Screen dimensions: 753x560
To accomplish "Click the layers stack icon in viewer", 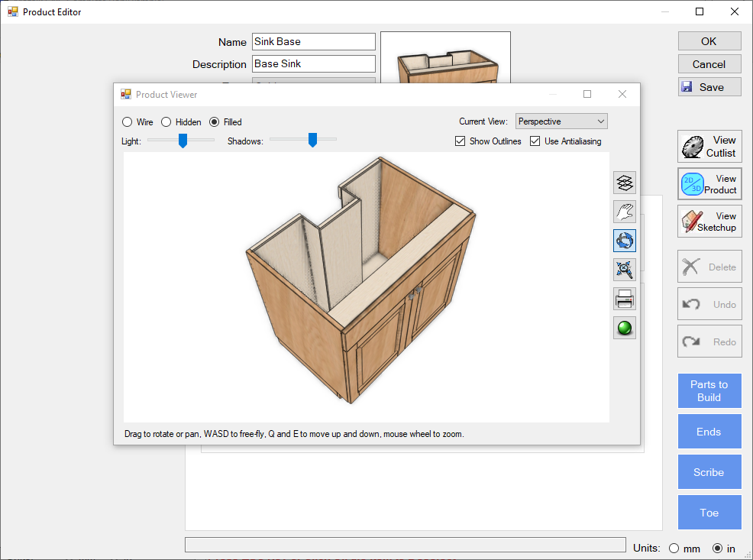I will click(x=625, y=183).
